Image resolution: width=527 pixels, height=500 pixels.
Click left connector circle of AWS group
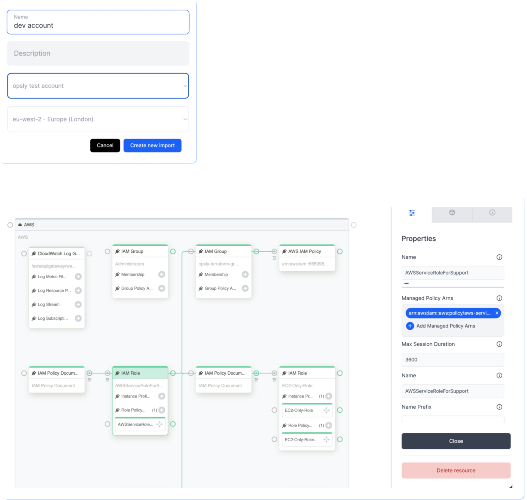(10, 225)
